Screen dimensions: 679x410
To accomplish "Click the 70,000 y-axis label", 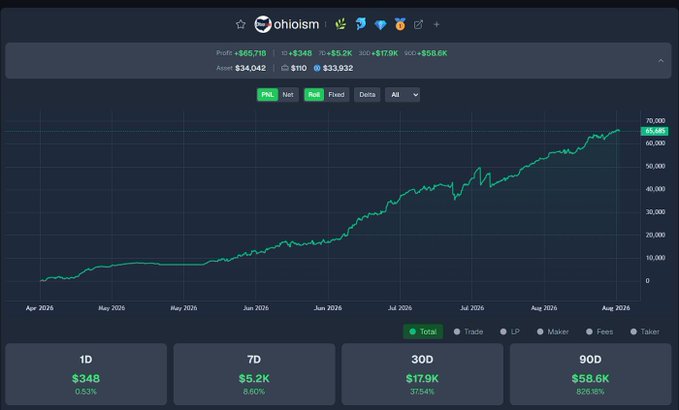I will coord(655,120).
